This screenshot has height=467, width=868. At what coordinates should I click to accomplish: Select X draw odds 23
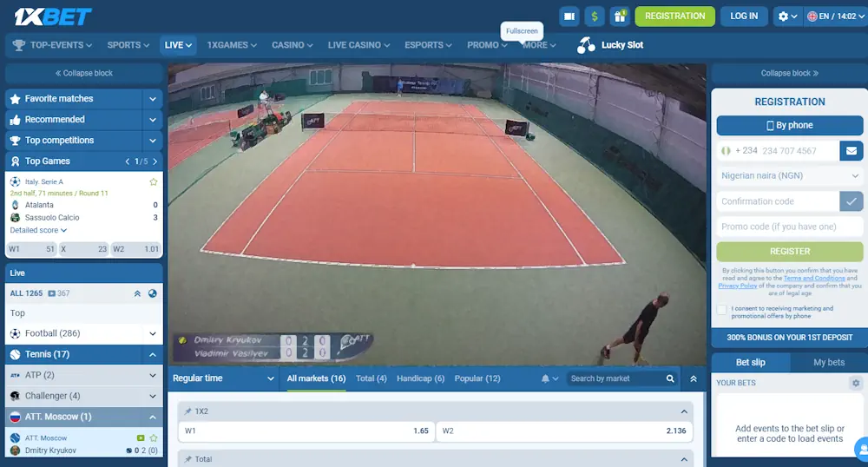pyautogui.click(x=83, y=249)
